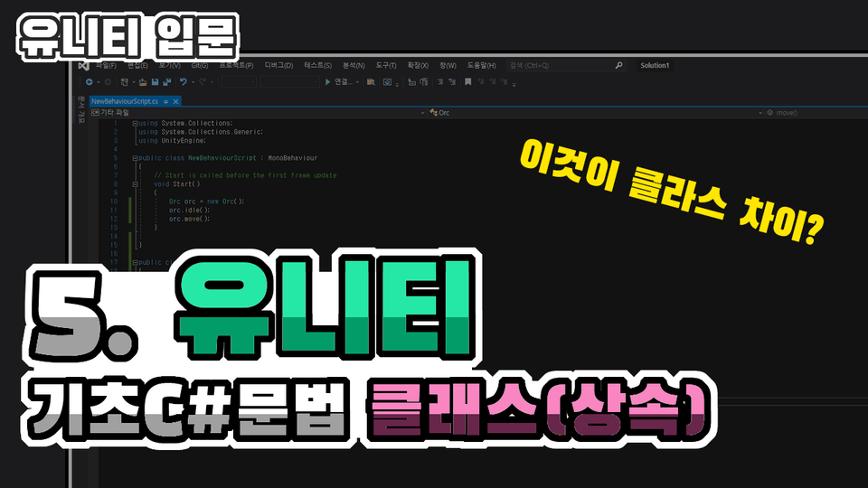868x488 pixels.
Task: Open the 테스트(S) menu
Action: coord(317,65)
